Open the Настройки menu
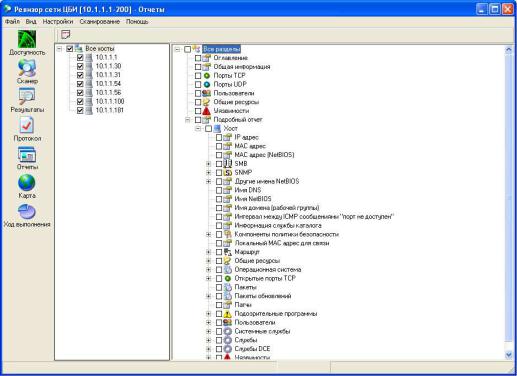517x376 pixels. 58,21
